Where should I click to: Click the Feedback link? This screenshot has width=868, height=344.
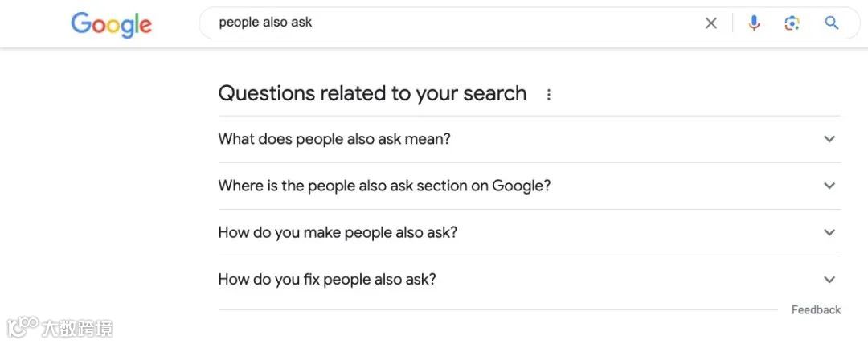816,310
